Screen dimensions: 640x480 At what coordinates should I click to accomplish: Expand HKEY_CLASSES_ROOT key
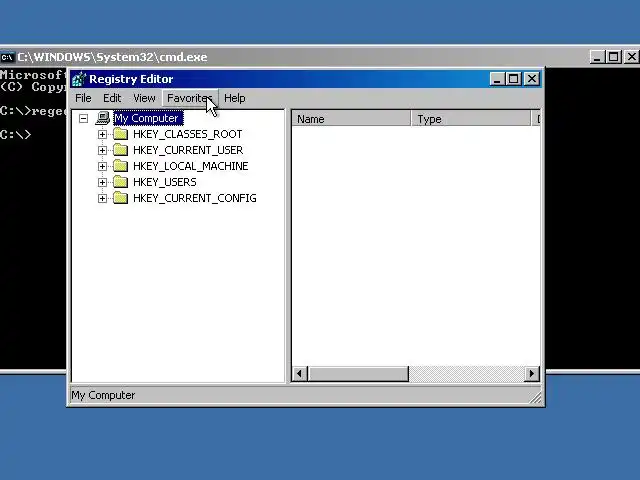[102, 134]
